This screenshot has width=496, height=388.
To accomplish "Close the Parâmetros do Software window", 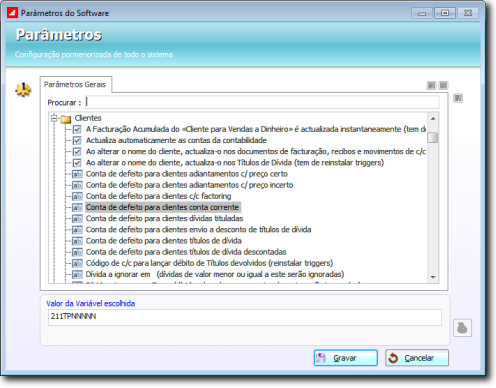I will 468,13.
